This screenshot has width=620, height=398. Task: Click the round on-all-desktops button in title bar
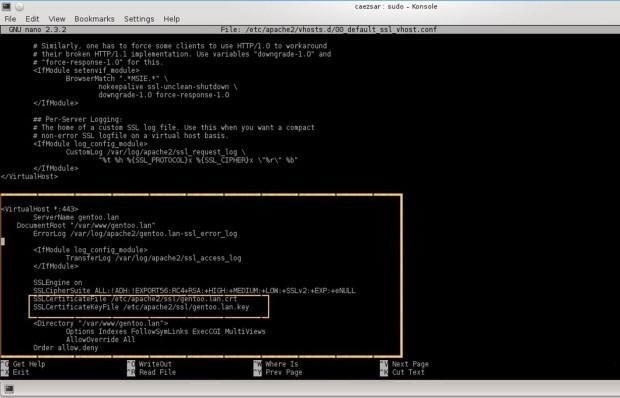click(x=19, y=7)
